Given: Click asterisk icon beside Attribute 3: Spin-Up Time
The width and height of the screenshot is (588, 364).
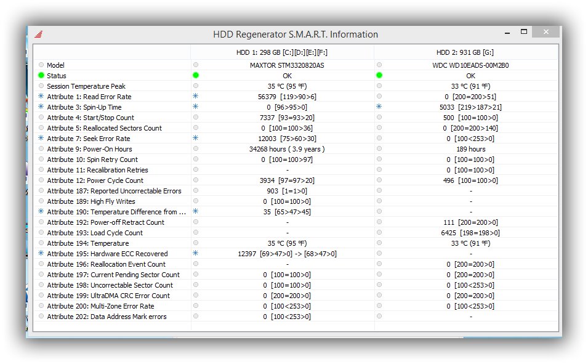Looking at the screenshot, I should click(x=41, y=107).
